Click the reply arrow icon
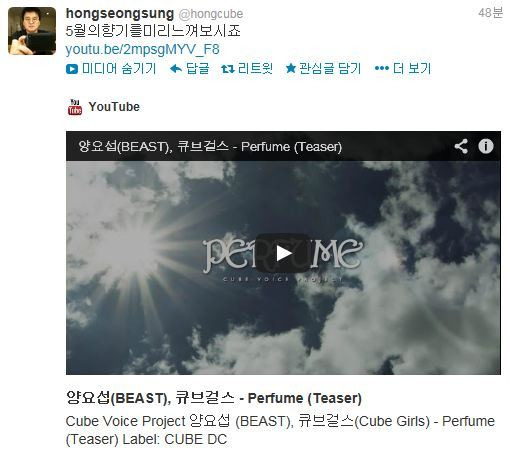Image resolution: width=510 pixels, height=454 pixels. point(176,69)
